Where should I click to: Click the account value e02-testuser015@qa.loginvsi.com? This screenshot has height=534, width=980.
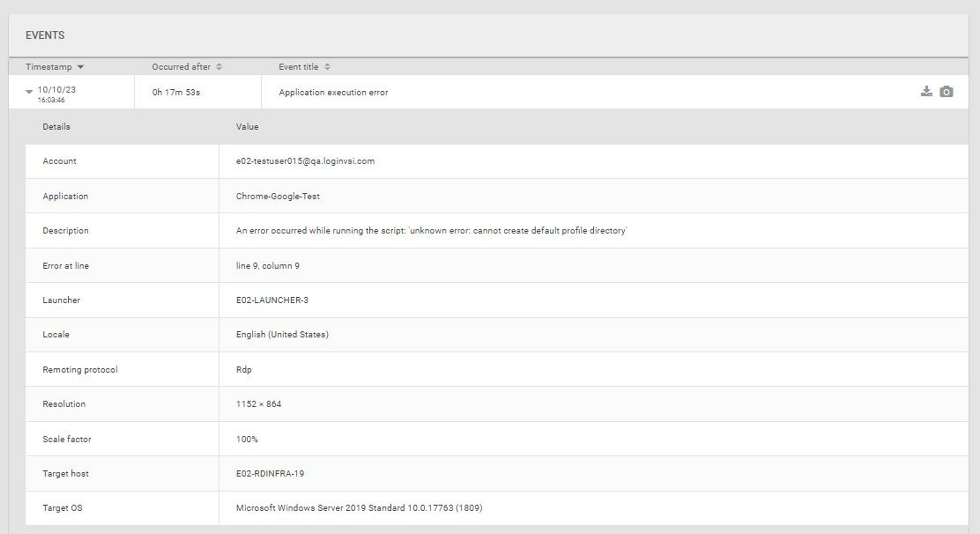click(305, 161)
